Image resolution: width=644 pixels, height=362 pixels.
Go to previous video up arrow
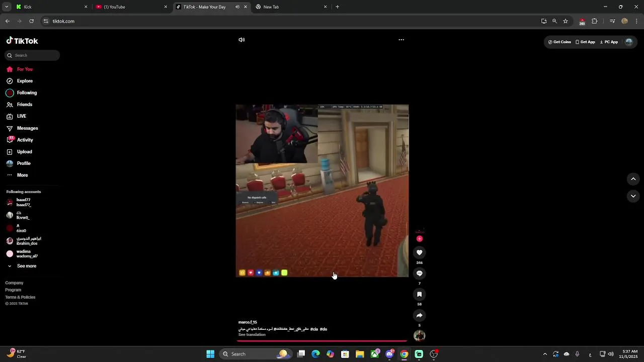pyautogui.click(x=633, y=179)
